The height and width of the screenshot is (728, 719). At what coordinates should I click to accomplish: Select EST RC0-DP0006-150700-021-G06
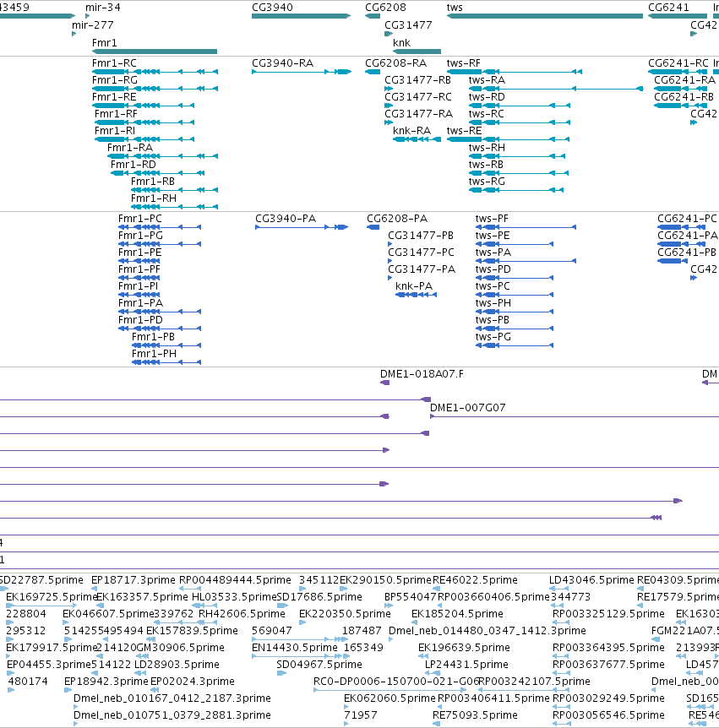396,681
